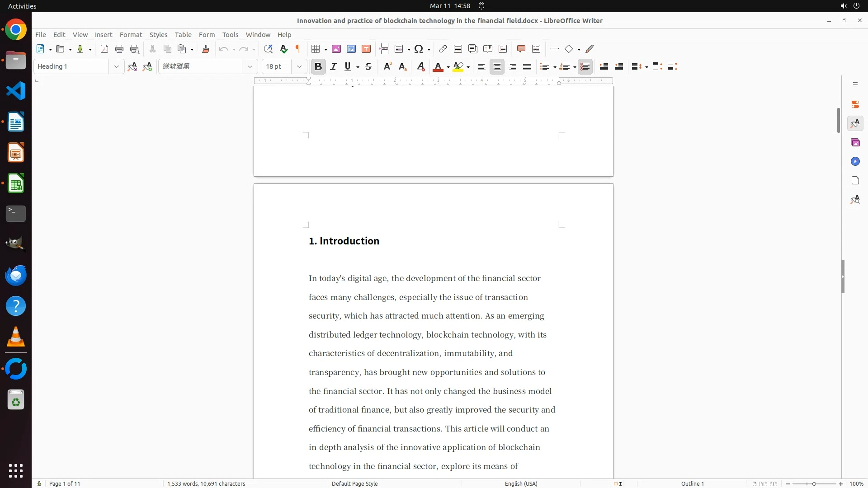Open the Format menu
The image size is (868, 488).
[131, 34]
